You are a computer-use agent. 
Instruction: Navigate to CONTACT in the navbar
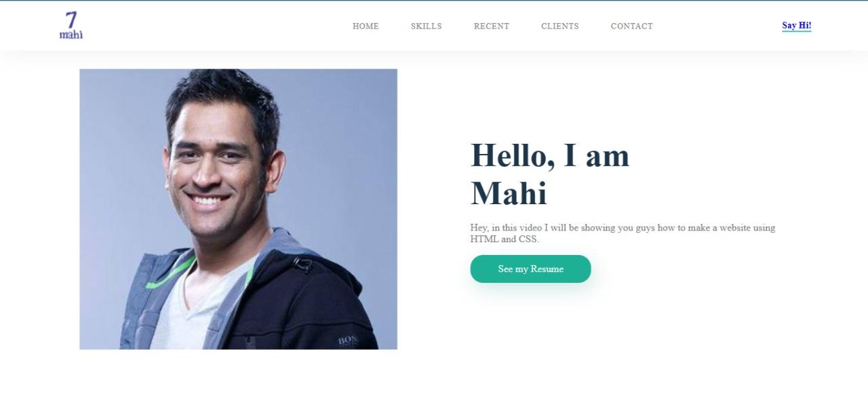pos(632,26)
